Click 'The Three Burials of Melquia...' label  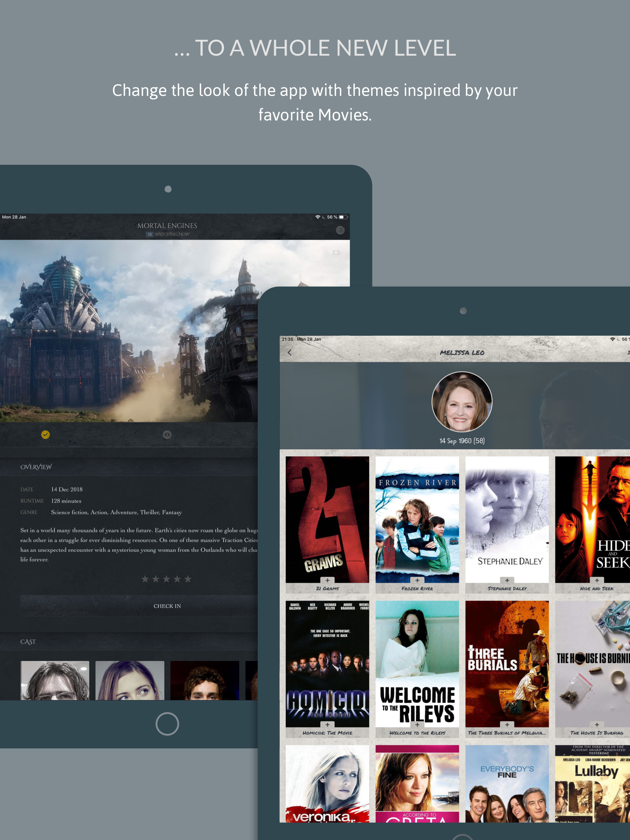[507, 733]
